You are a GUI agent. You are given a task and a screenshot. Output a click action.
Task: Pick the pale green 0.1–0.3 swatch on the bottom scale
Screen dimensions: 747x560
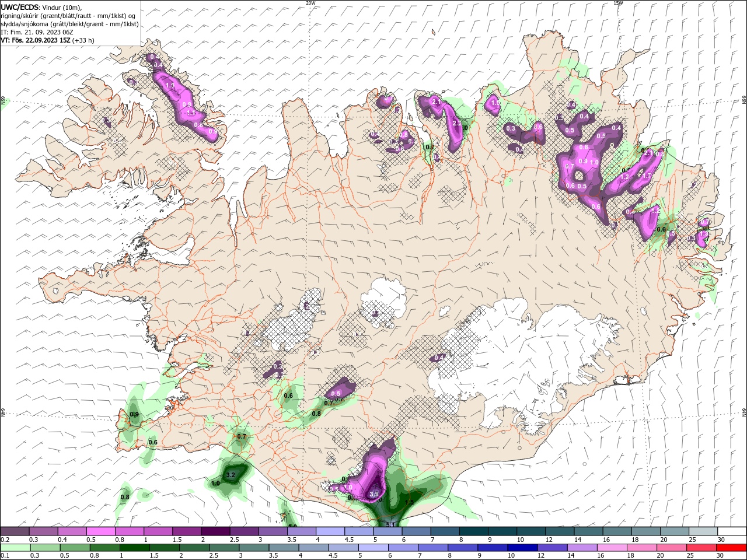click(15, 548)
